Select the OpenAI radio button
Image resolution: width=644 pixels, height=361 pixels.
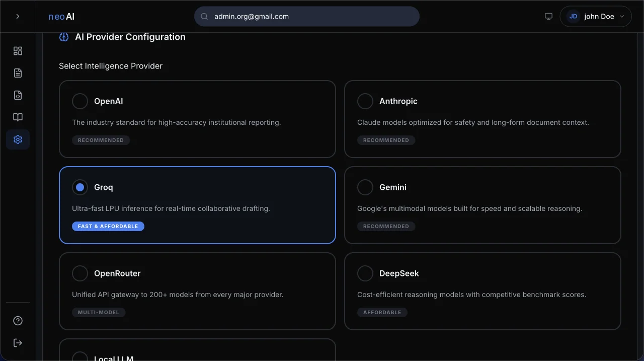(x=80, y=101)
